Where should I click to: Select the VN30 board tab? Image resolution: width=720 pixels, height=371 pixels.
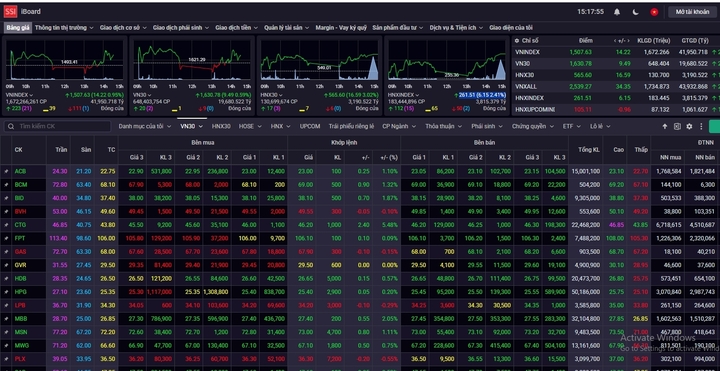[190, 126]
